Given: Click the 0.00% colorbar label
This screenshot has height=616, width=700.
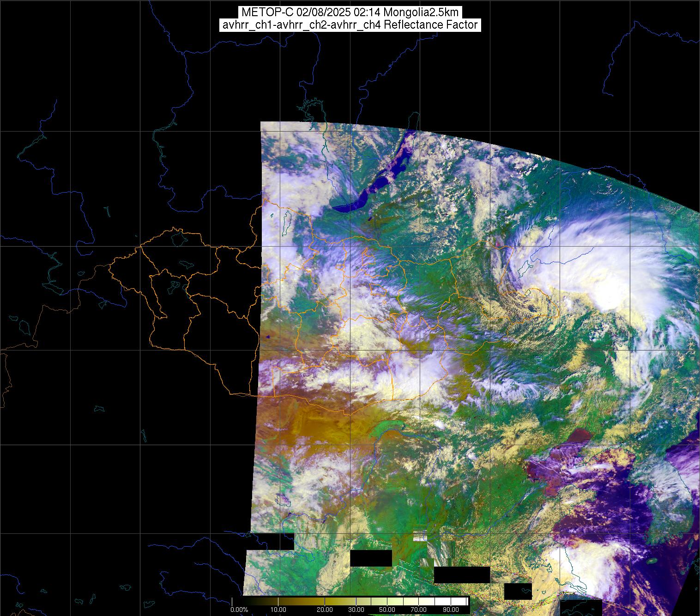Looking at the screenshot, I should click(x=239, y=610).
